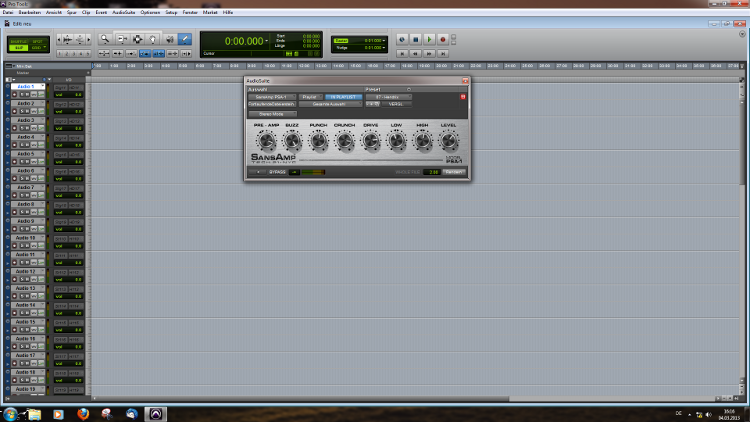Screen dimensions: 750x422
Task: Open the Stereo Mode dropdown
Action: pyautogui.click(x=271, y=113)
